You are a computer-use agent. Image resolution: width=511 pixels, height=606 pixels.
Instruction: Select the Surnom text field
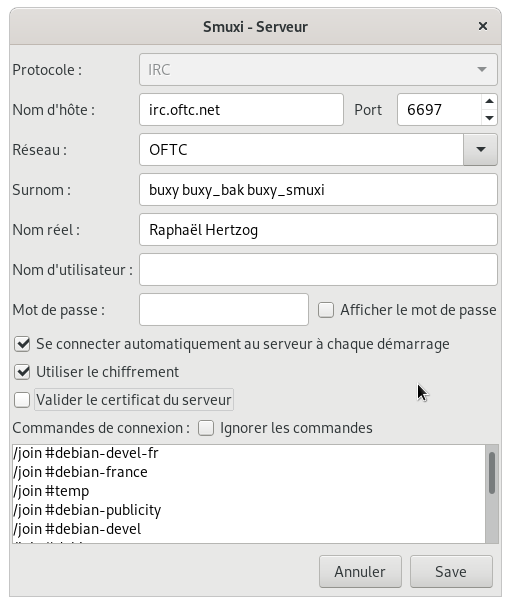[318, 190]
